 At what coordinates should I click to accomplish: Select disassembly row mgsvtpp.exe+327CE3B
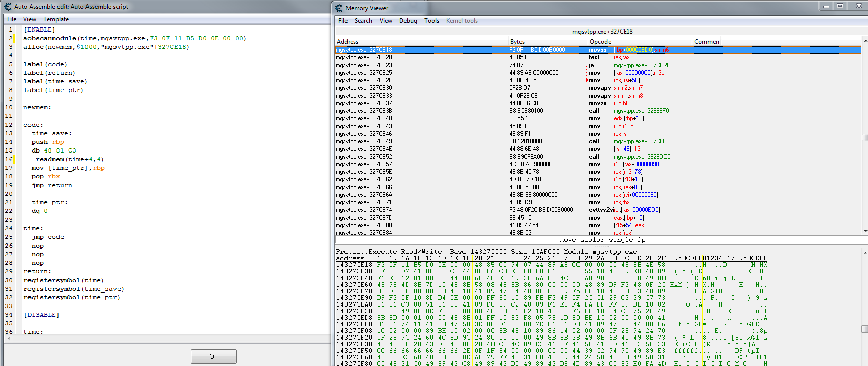[x=598, y=111]
